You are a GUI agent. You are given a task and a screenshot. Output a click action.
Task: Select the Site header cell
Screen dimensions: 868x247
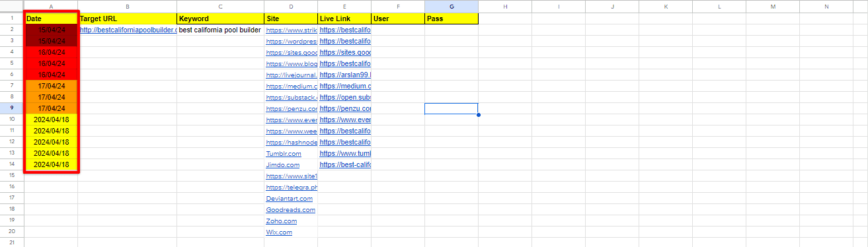pyautogui.click(x=291, y=19)
